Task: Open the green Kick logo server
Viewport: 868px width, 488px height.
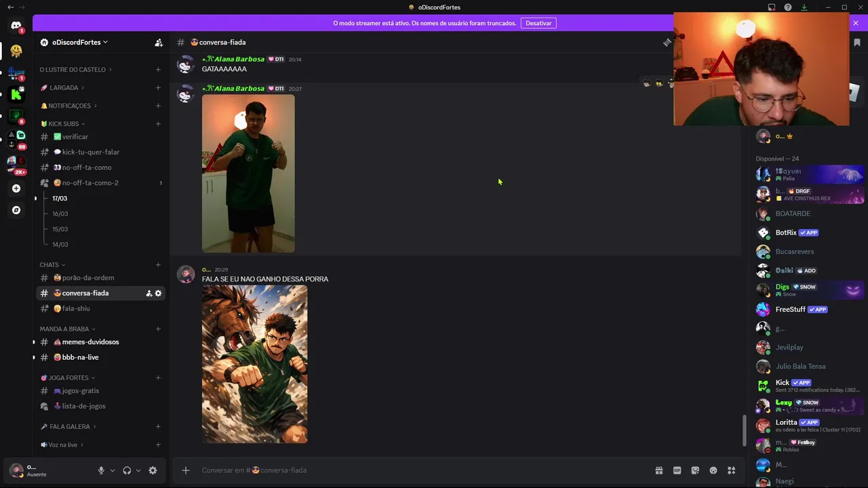Action: pyautogui.click(x=16, y=95)
